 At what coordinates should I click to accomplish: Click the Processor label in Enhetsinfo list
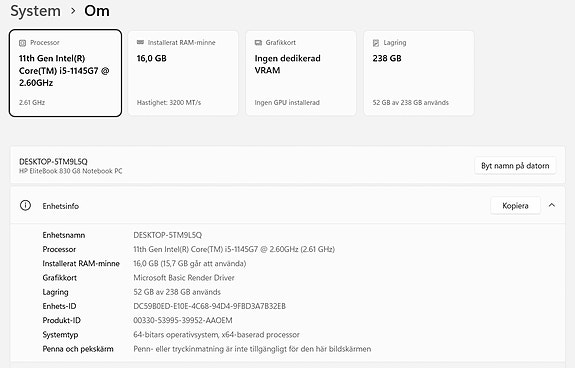(x=59, y=249)
